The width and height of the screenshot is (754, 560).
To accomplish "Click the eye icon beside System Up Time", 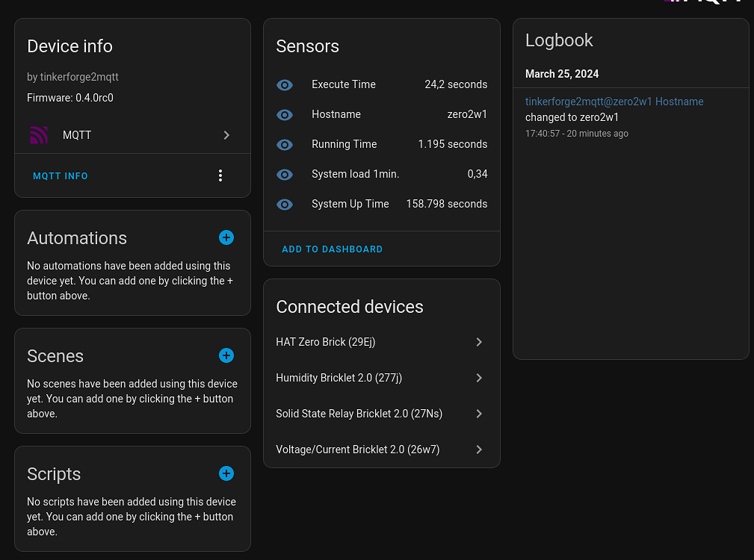I will (x=285, y=204).
